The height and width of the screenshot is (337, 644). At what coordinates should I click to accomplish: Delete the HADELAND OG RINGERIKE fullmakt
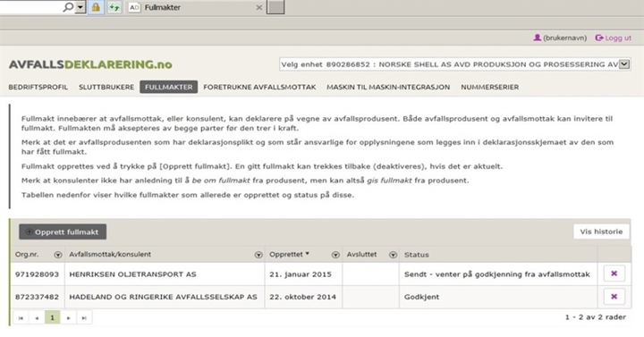614,297
